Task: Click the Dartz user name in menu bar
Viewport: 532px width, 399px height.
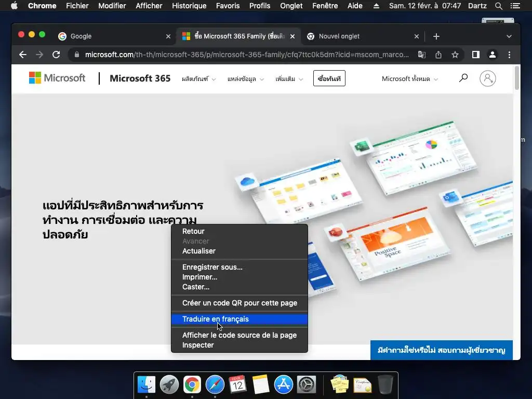Action: tap(477, 6)
